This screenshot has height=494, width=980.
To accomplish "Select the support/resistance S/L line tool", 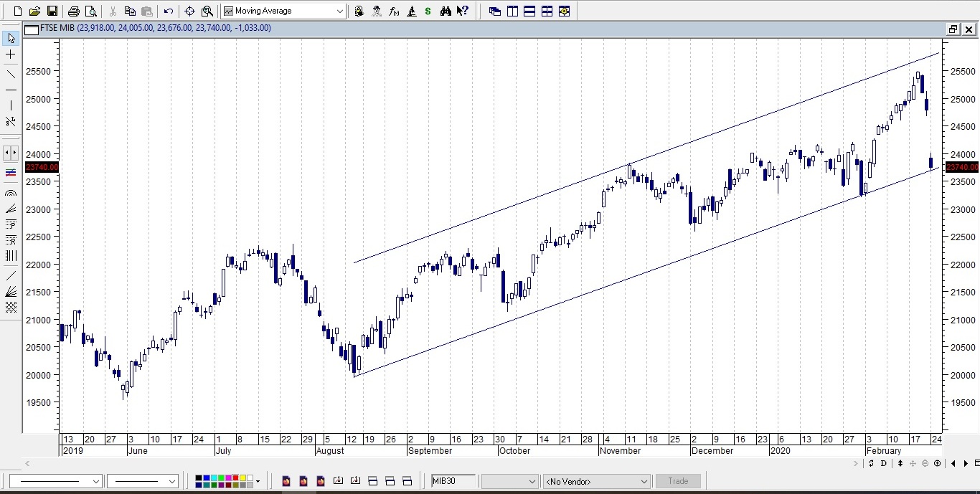I will pos(11,122).
